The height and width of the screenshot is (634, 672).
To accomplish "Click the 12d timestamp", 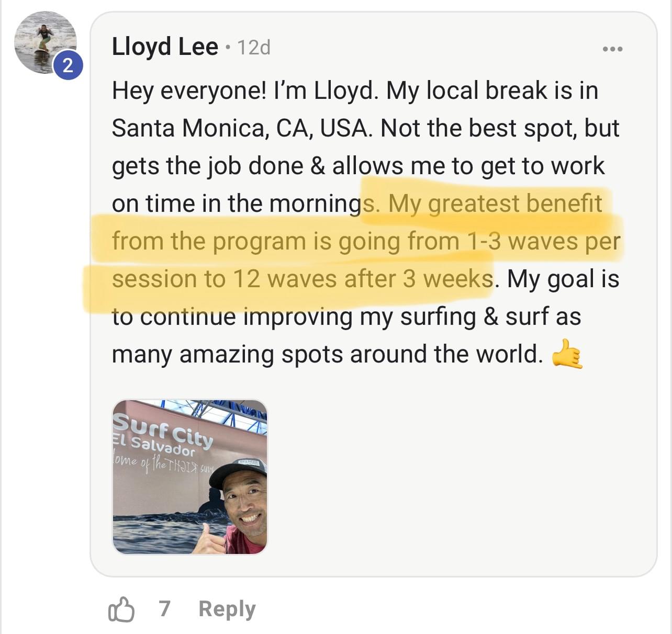I will pos(254,48).
